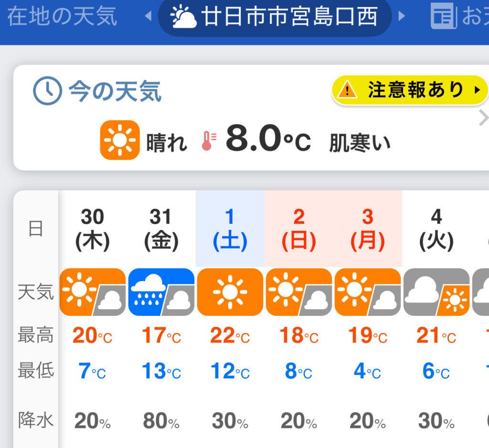Tap the partly cloudy icon in location tab

(x=184, y=17)
